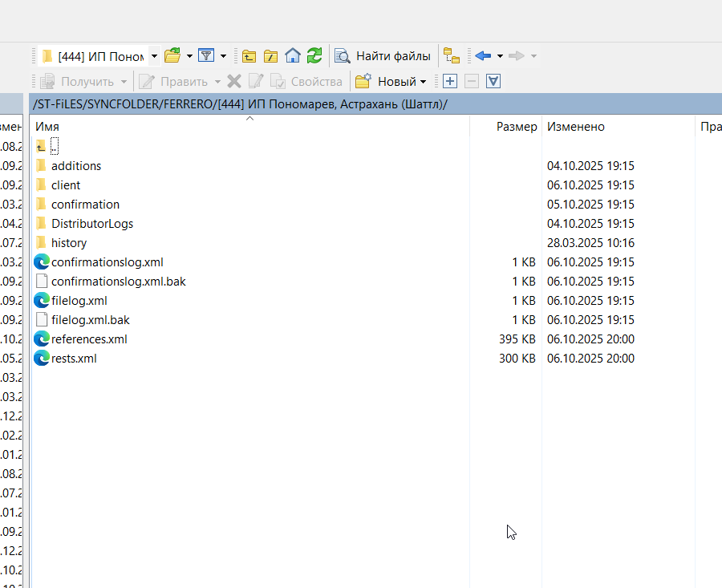Click the delete X icon
The image size is (722, 588).
pyautogui.click(x=234, y=82)
